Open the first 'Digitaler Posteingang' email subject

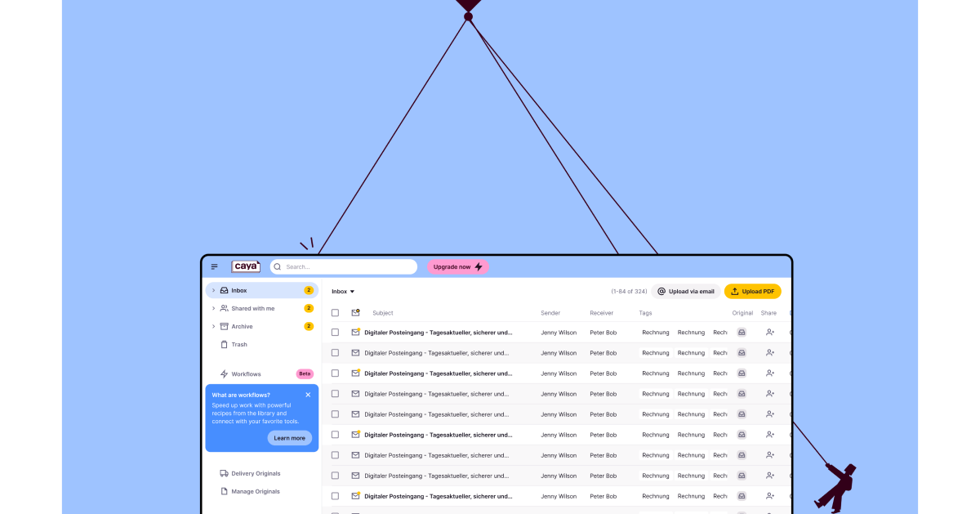(x=439, y=333)
